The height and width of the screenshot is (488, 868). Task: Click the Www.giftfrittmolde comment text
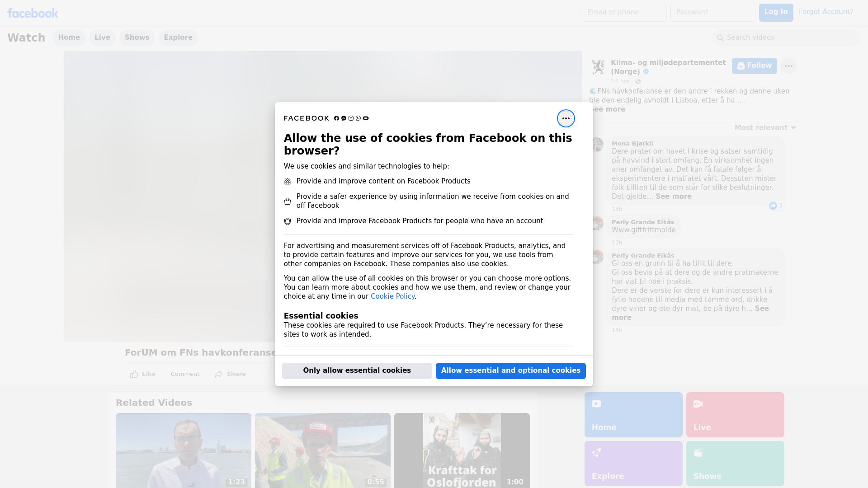pos(643,230)
